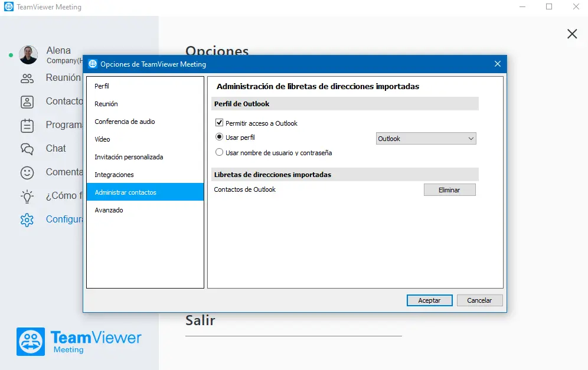
Task: Maximize the TeamViewer Meeting main window
Action: coord(549,6)
